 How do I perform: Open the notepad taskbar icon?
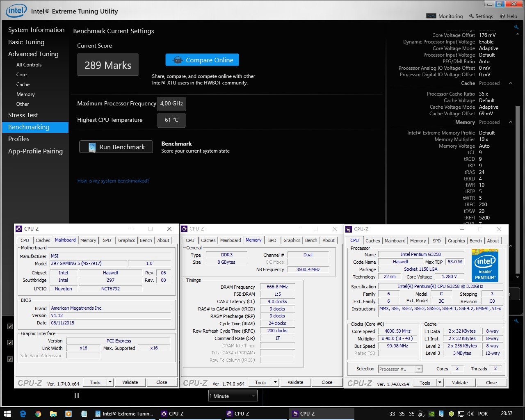pos(84,414)
